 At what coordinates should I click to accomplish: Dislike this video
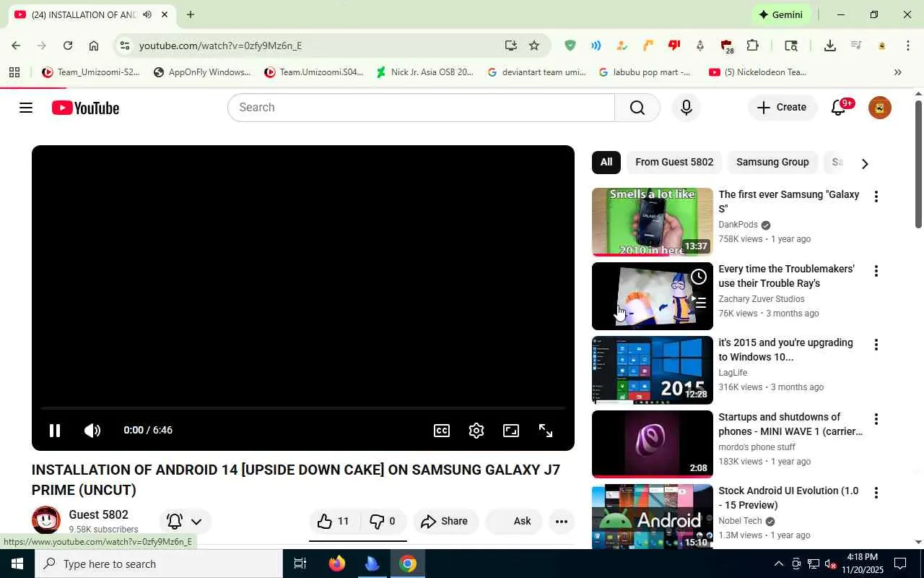383,521
